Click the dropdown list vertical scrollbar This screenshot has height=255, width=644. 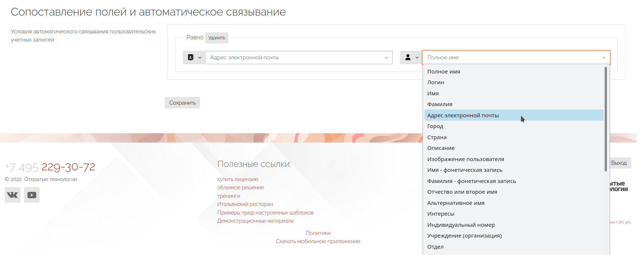pyautogui.click(x=606, y=119)
